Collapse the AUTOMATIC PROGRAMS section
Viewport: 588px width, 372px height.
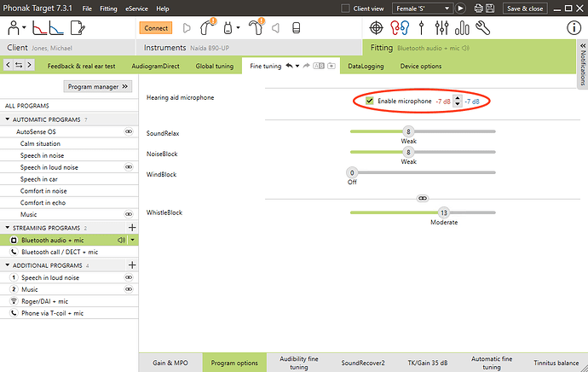pos(7,119)
